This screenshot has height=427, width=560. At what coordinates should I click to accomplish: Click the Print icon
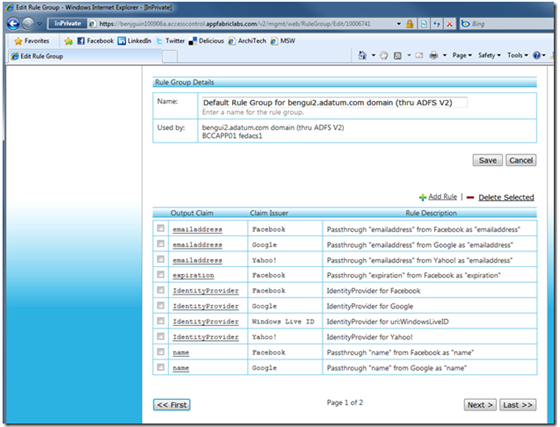pos(434,55)
